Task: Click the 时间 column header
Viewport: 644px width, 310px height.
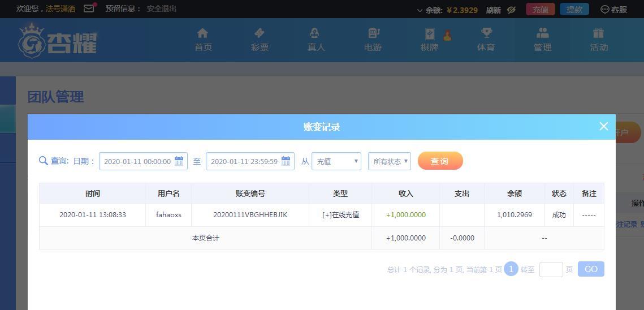Action: (92, 193)
